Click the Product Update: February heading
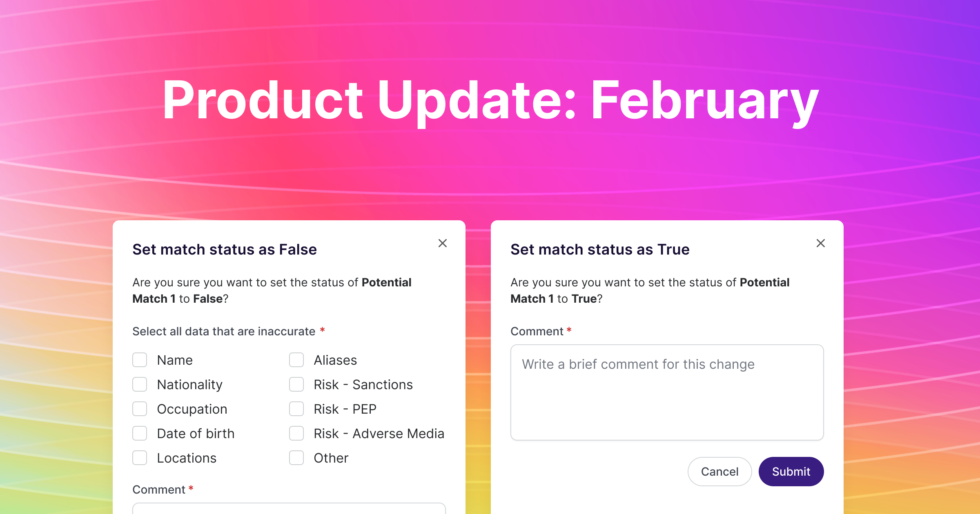Image resolution: width=980 pixels, height=514 pixels. tap(490, 100)
